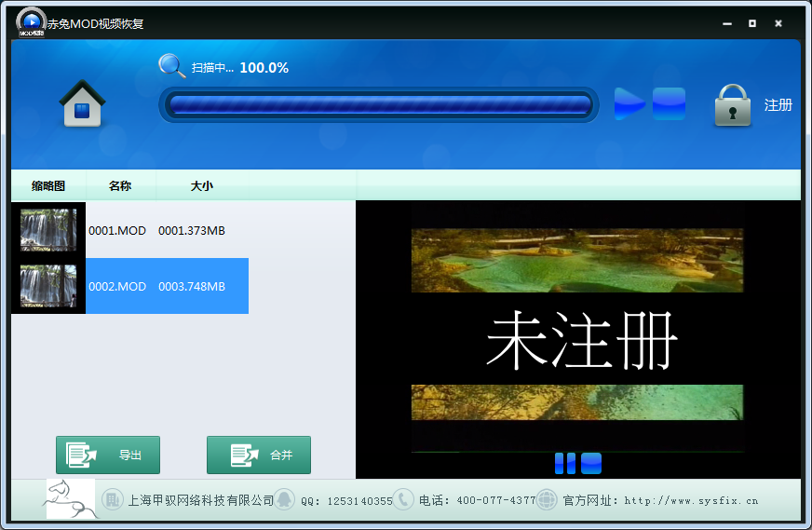
Task: Sort by the 大小 column header
Action: [202, 185]
